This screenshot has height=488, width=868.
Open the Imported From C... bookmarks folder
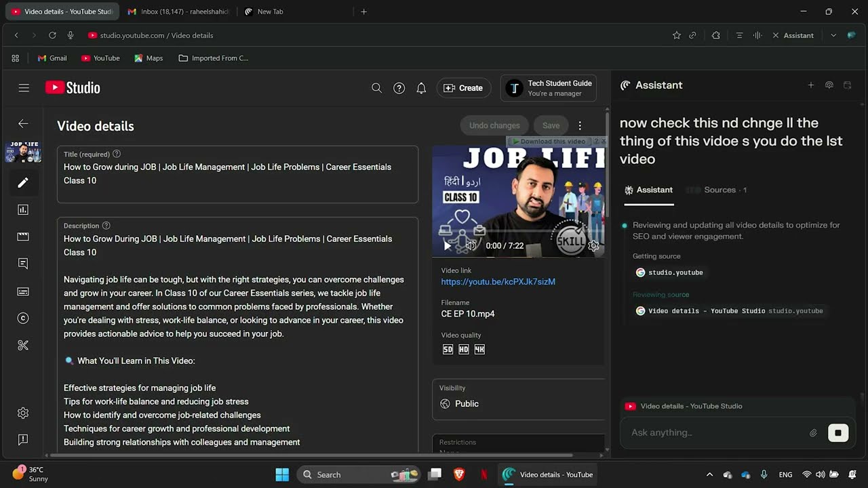[214, 58]
